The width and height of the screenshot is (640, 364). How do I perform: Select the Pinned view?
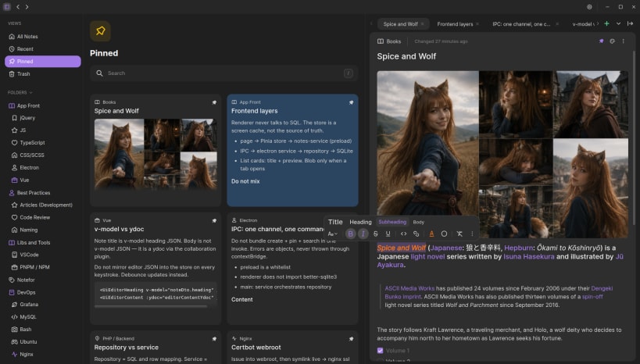pos(43,61)
